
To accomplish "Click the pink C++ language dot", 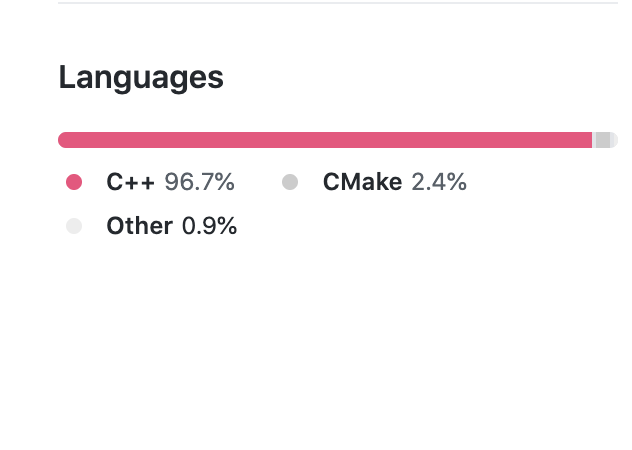I will pos(73,182).
